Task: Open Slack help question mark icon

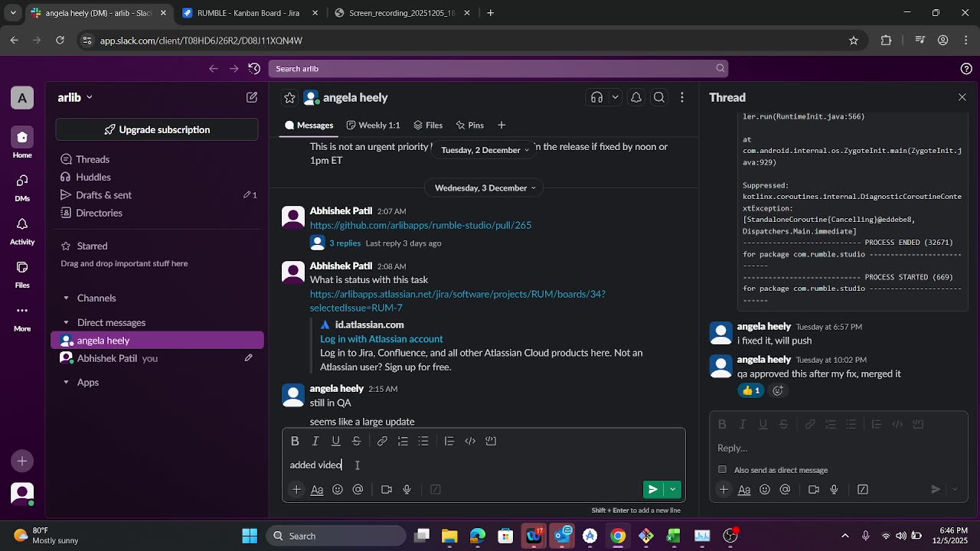Action: (x=966, y=69)
